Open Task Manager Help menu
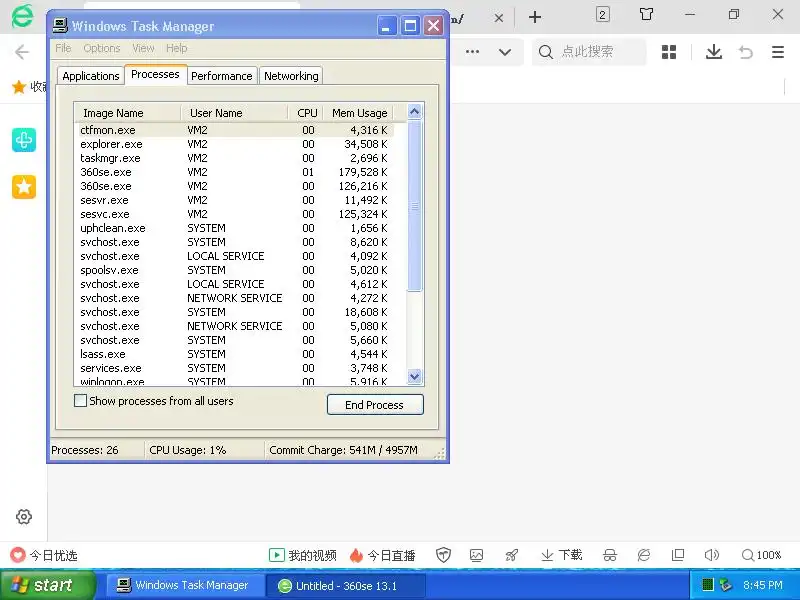 [177, 48]
